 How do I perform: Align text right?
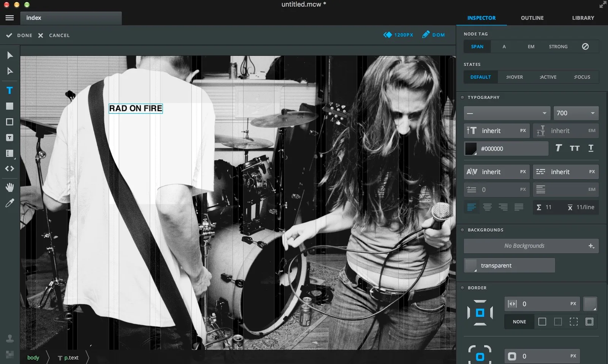tap(503, 207)
